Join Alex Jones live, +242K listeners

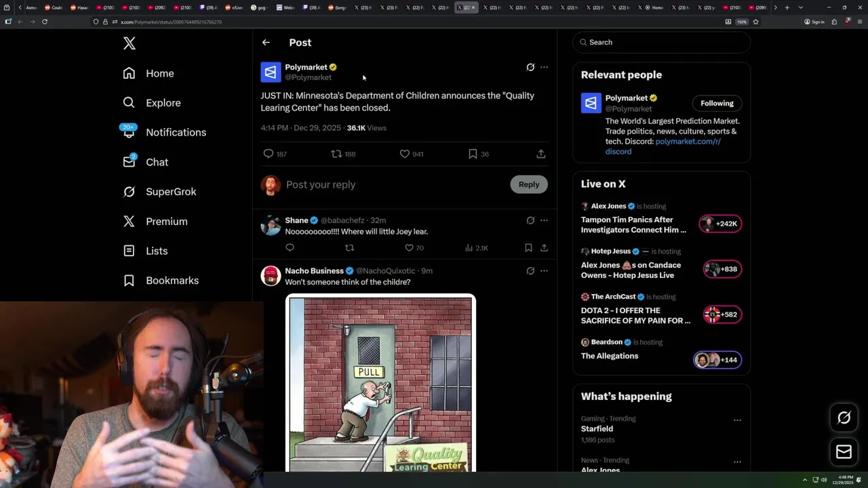[x=720, y=224]
